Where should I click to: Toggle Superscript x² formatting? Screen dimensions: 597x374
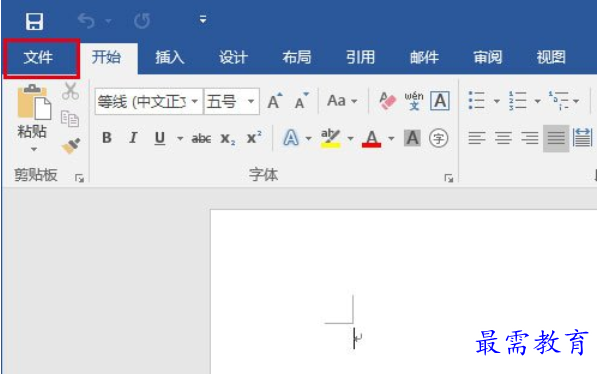[254, 137]
